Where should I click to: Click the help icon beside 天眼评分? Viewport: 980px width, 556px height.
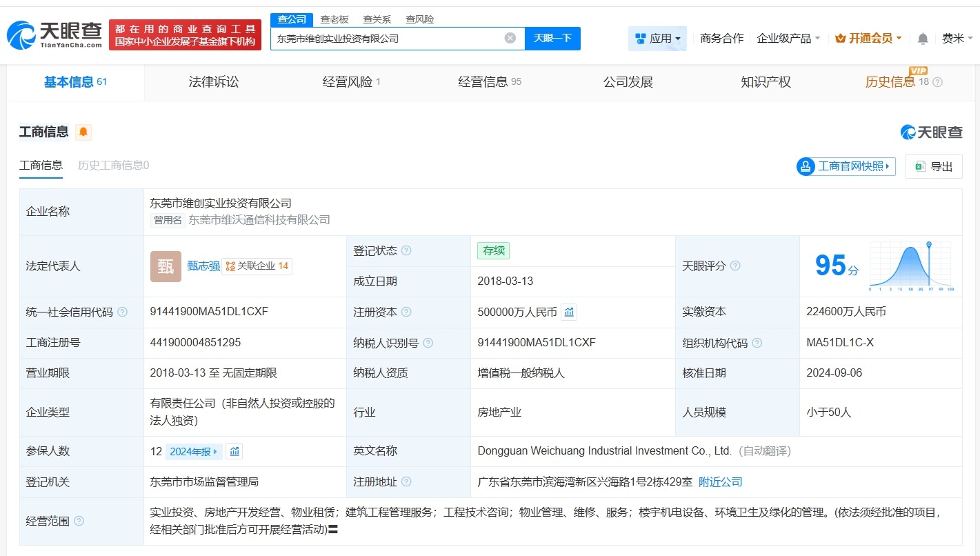coord(736,266)
